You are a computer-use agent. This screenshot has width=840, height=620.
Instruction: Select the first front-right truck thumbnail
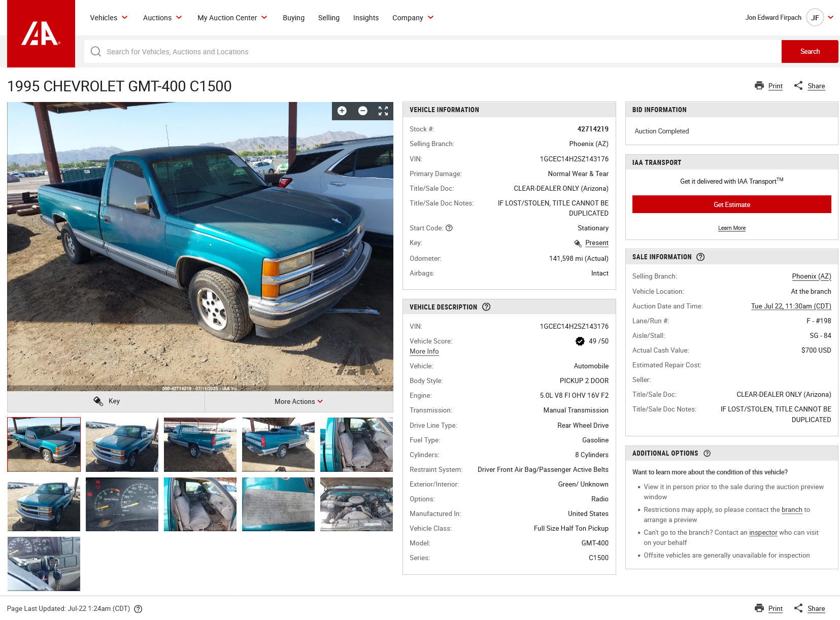point(44,444)
